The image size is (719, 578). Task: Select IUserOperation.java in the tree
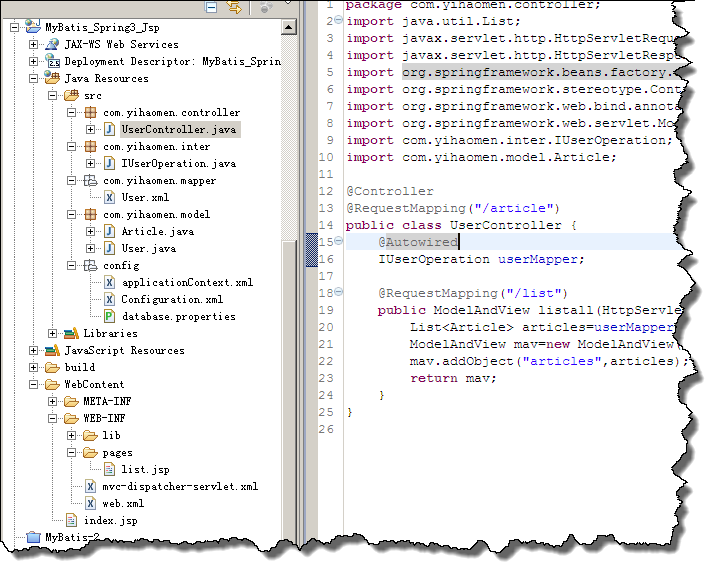(178, 163)
